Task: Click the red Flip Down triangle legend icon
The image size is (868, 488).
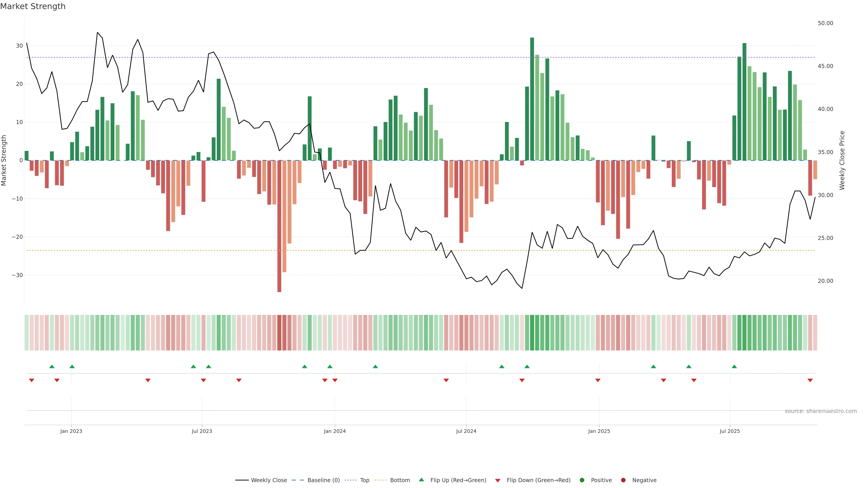Action: click(498, 480)
